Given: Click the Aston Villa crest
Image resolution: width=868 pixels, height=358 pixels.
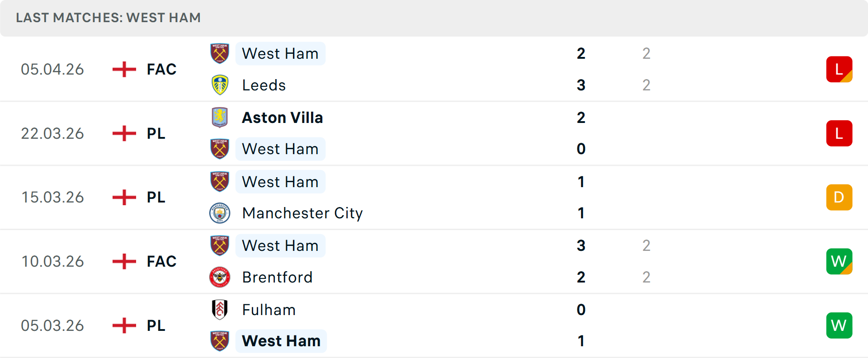Looking at the screenshot, I should (x=219, y=117).
